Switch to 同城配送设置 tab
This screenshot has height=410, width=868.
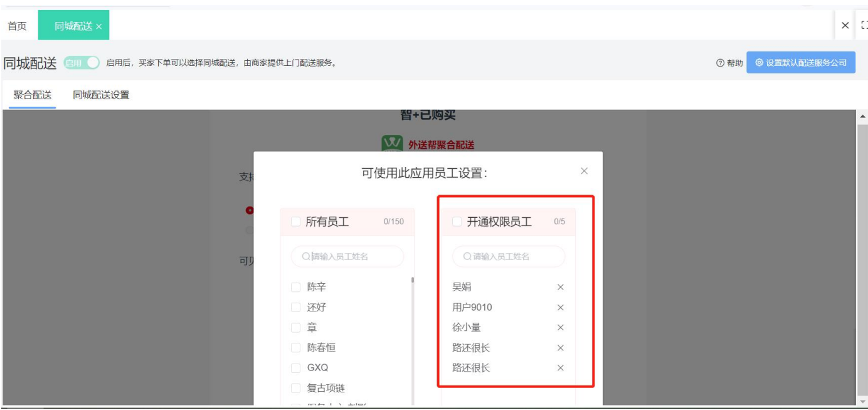point(101,95)
